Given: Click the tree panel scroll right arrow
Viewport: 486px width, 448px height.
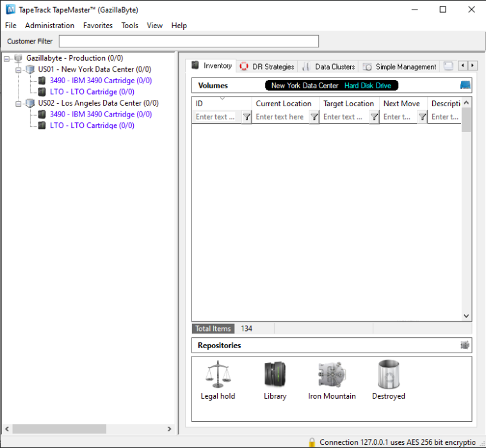Looking at the screenshot, I should [169, 429].
